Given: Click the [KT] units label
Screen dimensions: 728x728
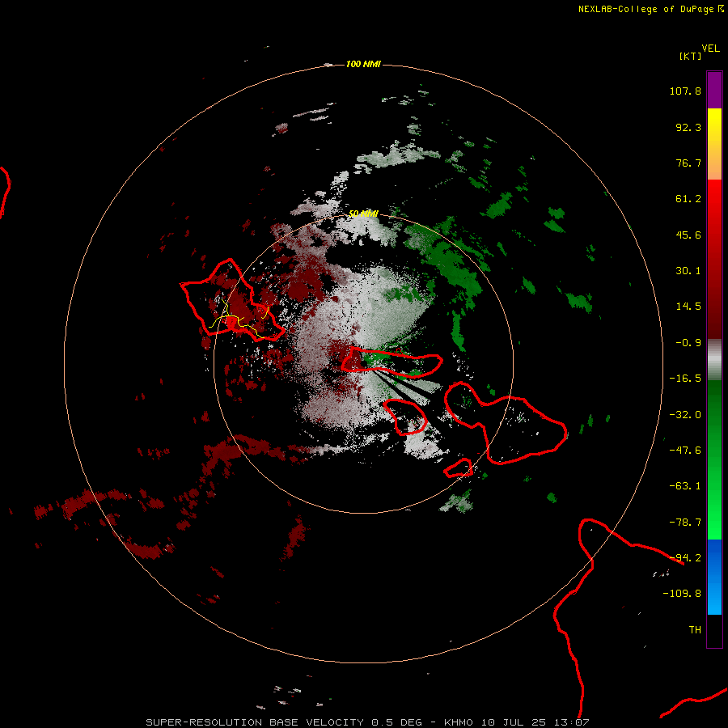Looking at the screenshot, I should (x=690, y=56).
